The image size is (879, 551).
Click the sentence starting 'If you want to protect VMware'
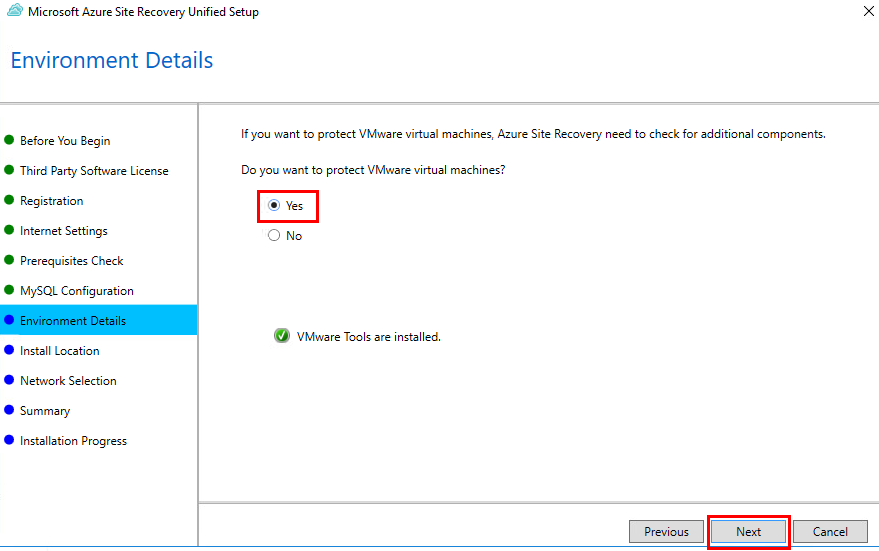pyautogui.click(x=533, y=134)
